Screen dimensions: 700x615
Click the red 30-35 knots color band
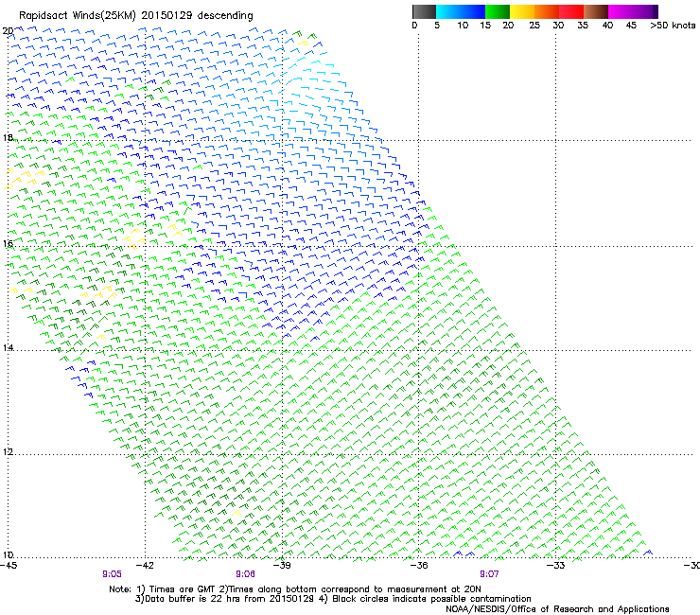click(571, 11)
